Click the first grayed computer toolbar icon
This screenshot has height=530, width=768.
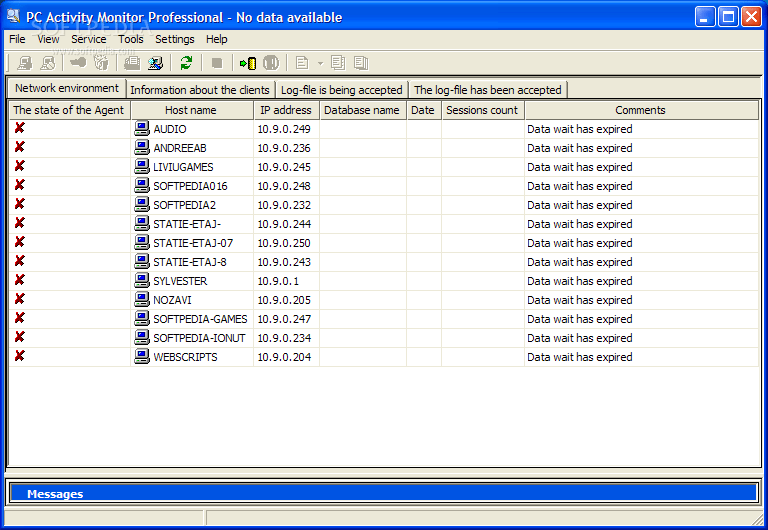pyautogui.click(x=24, y=63)
